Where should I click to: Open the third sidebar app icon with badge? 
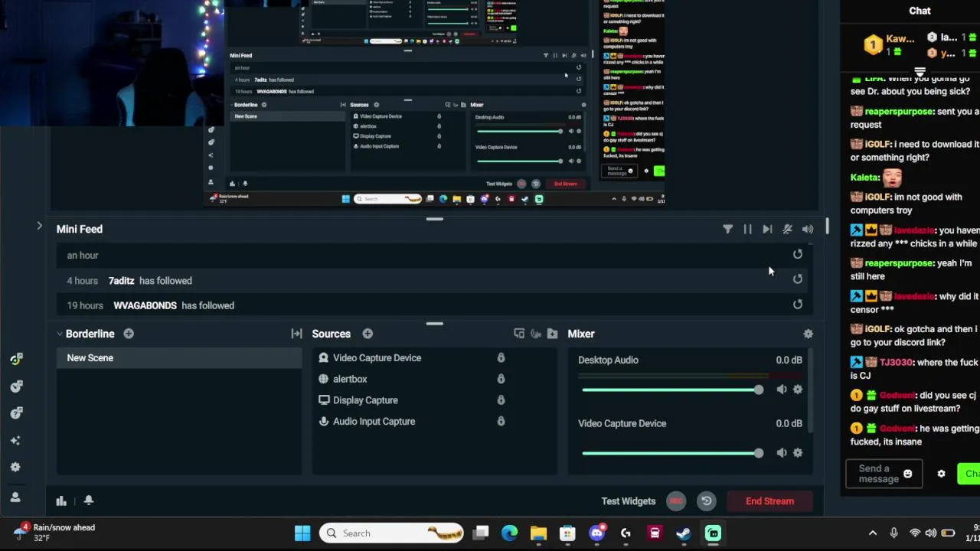(15, 413)
